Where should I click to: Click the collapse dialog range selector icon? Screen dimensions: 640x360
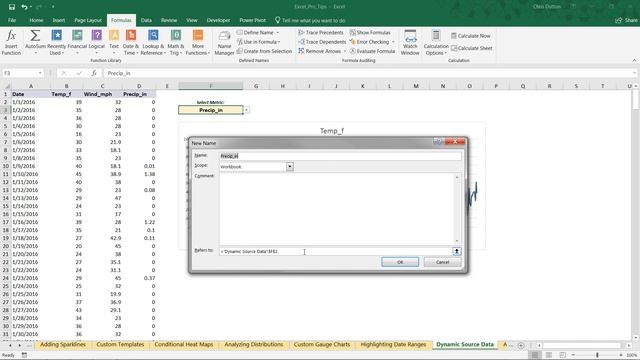tap(457, 251)
